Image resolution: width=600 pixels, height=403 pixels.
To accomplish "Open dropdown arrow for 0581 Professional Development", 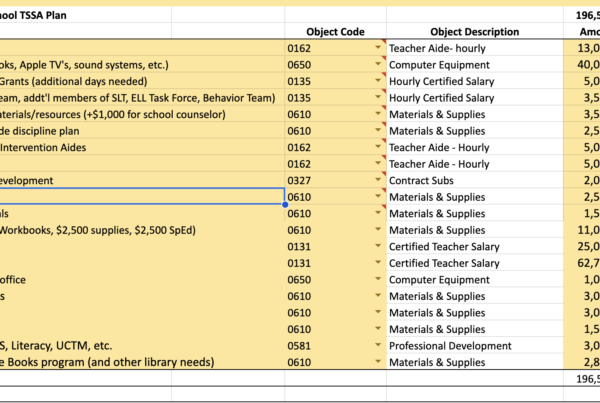I will point(378,345).
